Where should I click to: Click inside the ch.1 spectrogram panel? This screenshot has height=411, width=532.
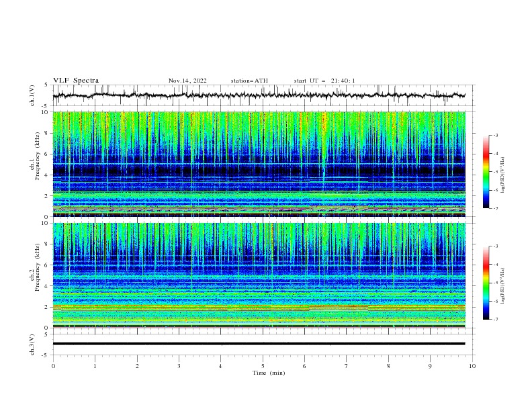click(259, 164)
